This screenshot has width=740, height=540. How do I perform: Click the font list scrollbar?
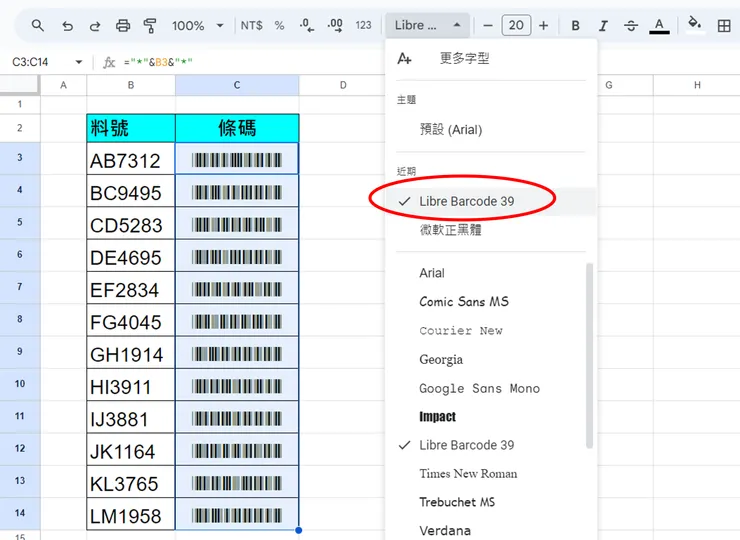(x=589, y=355)
